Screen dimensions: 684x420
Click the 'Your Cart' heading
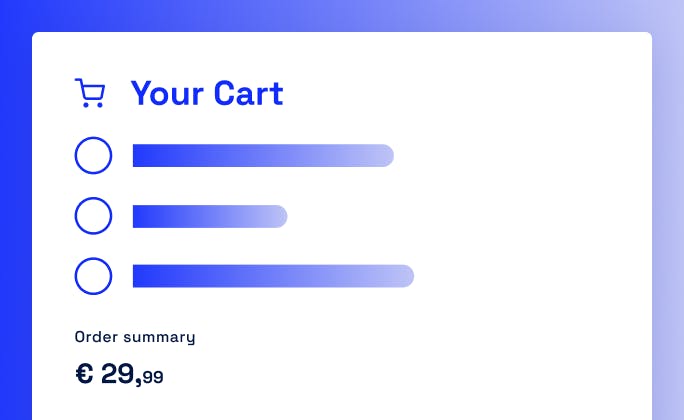click(207, 93)
